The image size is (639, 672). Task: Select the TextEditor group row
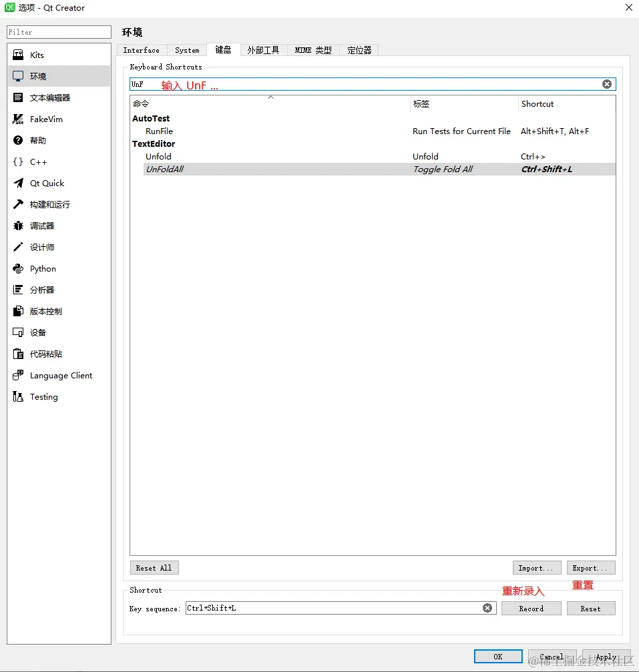[x=373, y=143]
